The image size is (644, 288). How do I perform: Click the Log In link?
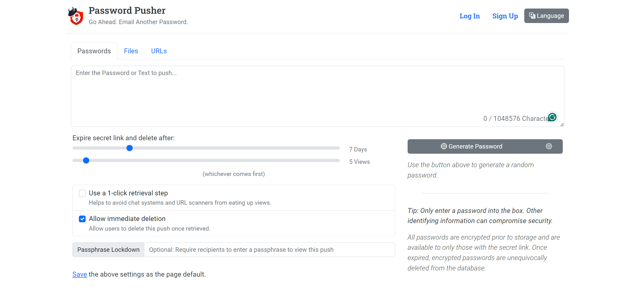point(469,16)
